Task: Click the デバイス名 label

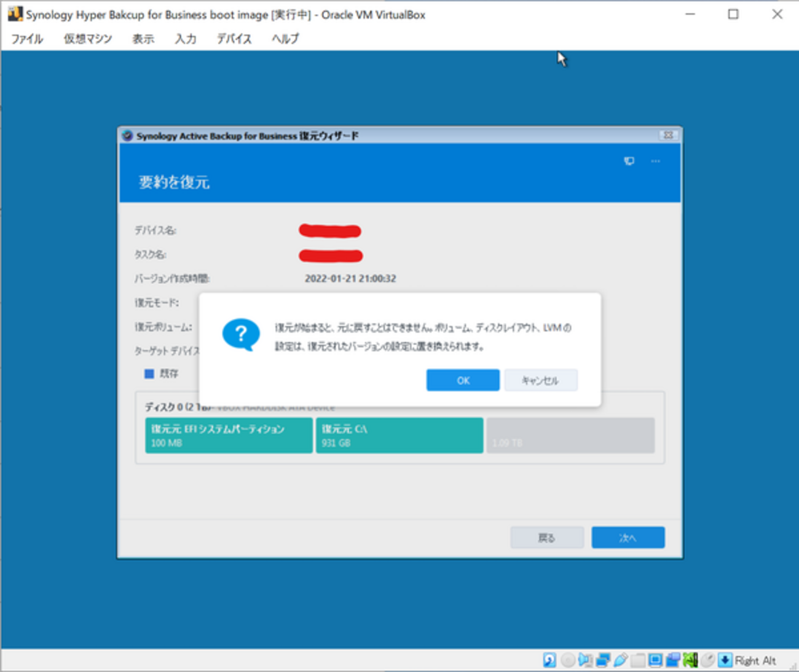Action: pyautogui.click(x=155, y=230)
